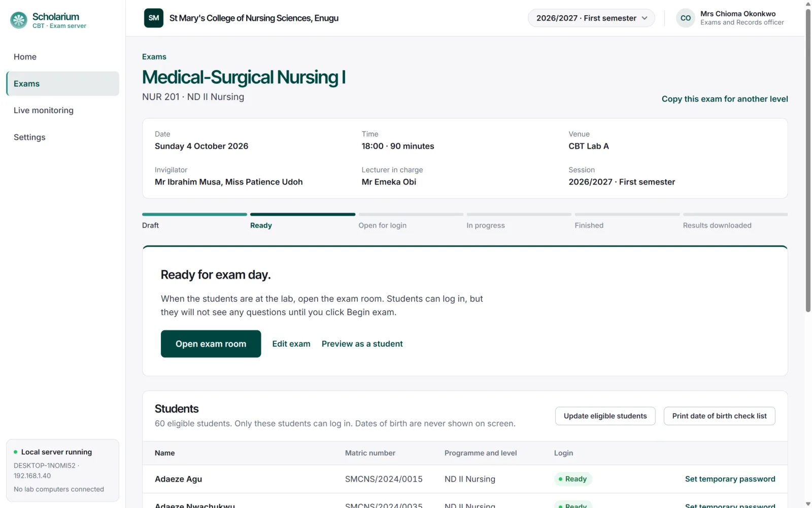Click the page vertical scrollbar

808,160
